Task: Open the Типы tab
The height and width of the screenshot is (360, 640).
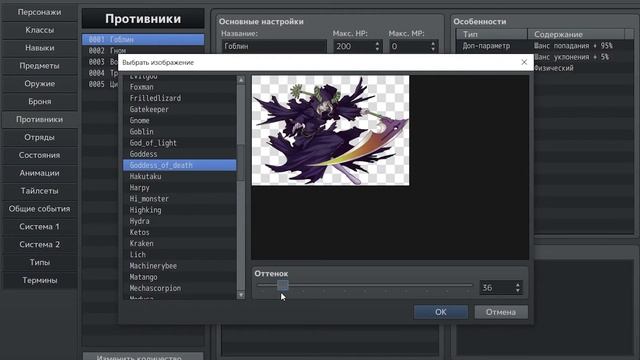Action: [x=39, y=263]
